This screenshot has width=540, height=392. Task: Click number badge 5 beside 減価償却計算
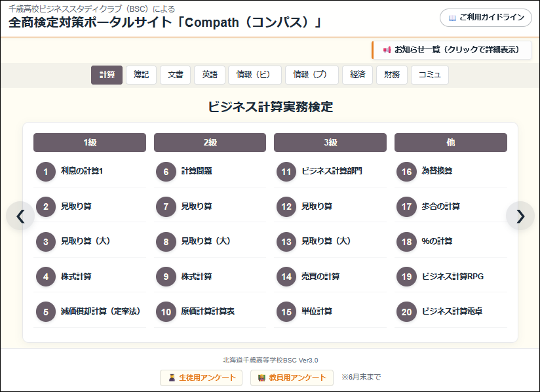(46, 312)
